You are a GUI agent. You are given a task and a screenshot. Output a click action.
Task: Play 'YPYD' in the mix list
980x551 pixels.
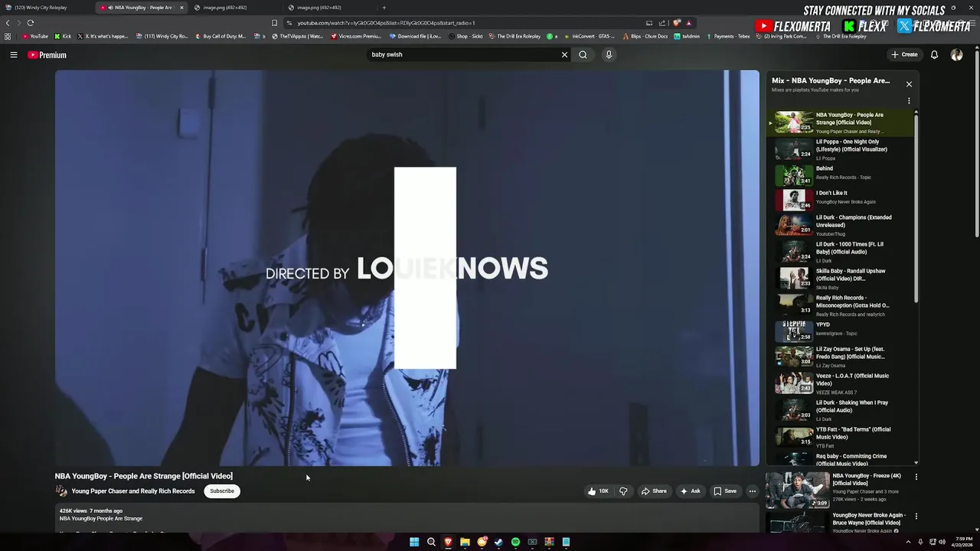click(841, 331)
